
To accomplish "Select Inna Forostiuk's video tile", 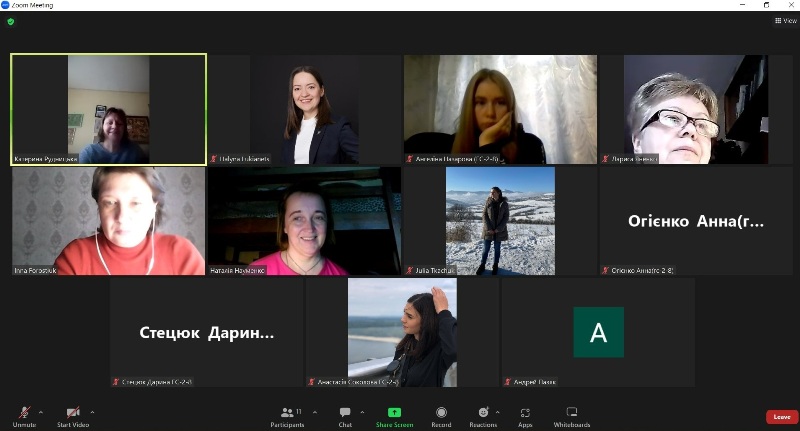I will pyautogui.click(x=108, y=221).
